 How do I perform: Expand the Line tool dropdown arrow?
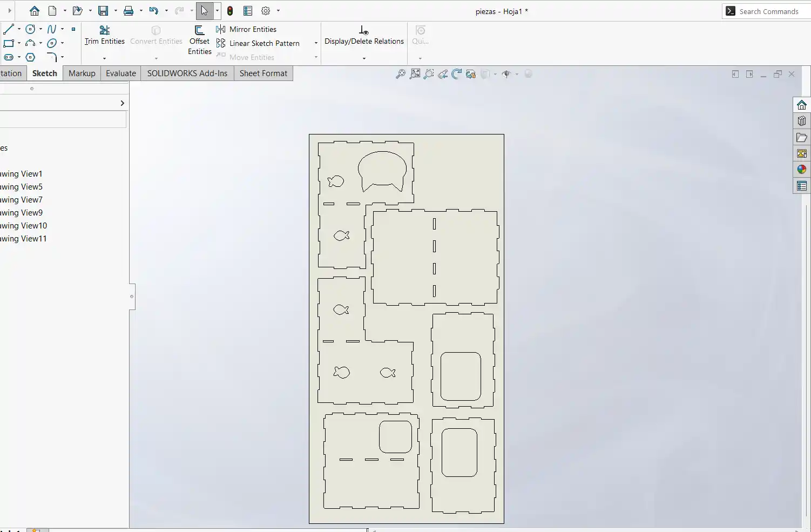[19, 29]
